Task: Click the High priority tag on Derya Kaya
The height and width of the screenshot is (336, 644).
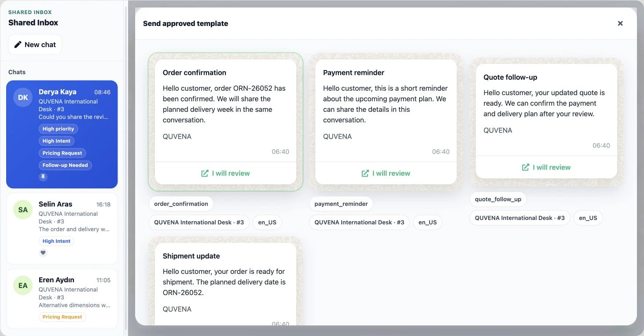Action: tap(58, 129)
